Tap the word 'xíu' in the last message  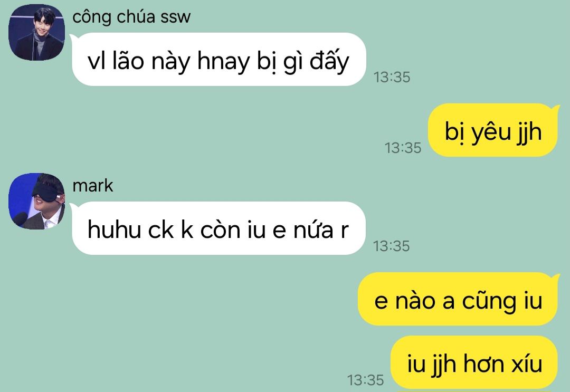527,364
